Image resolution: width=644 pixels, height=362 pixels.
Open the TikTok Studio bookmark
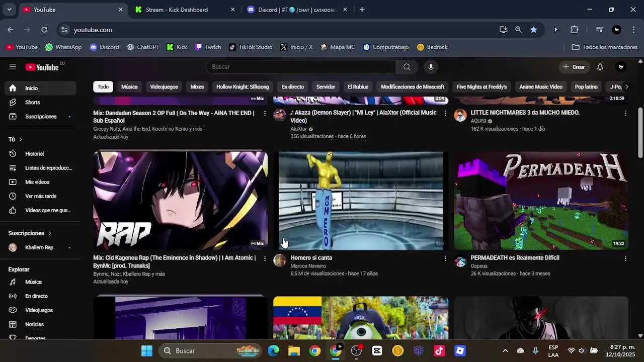[251, 47]
